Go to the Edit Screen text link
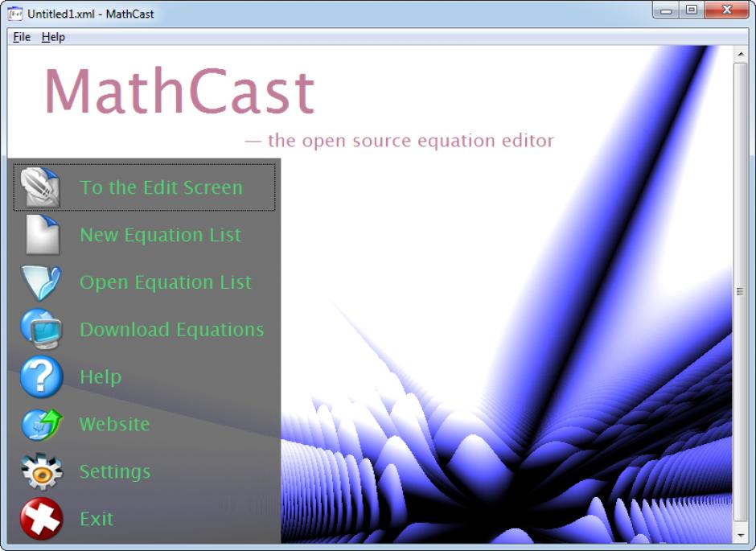The image size is (756, 551). (161, 187)
